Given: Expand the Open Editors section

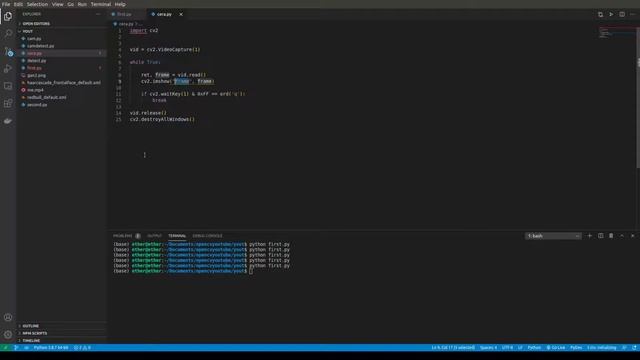Looking at the screenshot, I should pos(61,24).
